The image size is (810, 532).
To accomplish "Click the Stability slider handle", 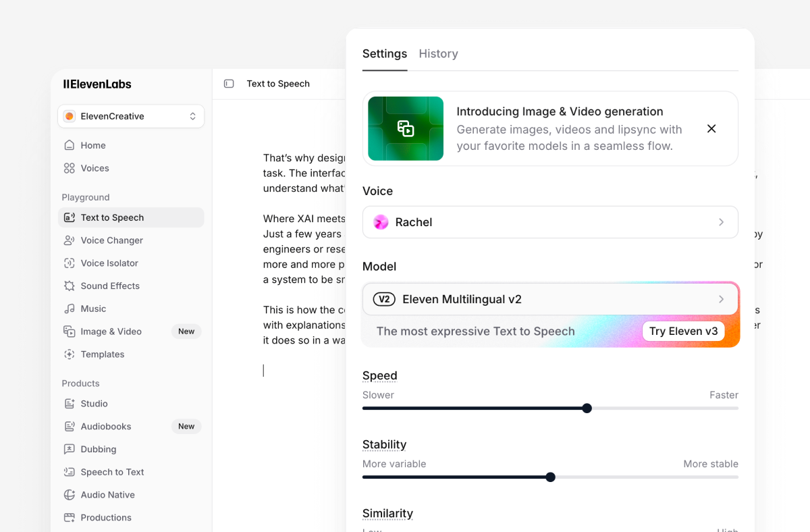I will pos(550,477).
